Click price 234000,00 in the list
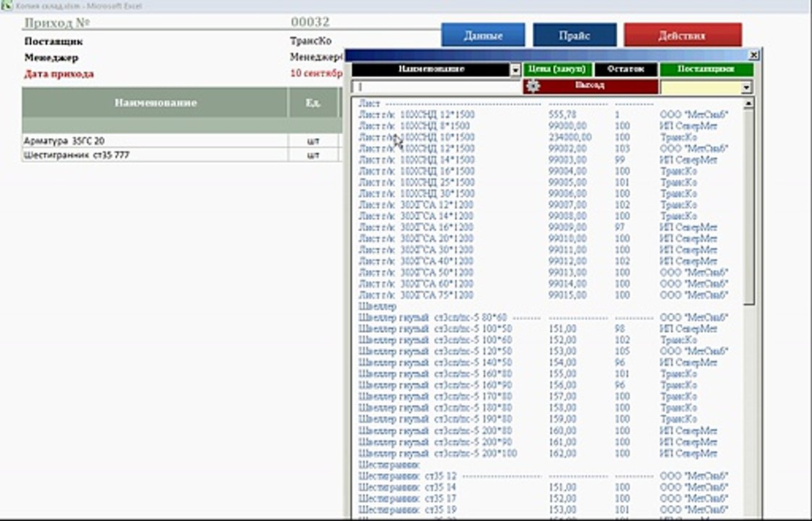 (570, 137)
